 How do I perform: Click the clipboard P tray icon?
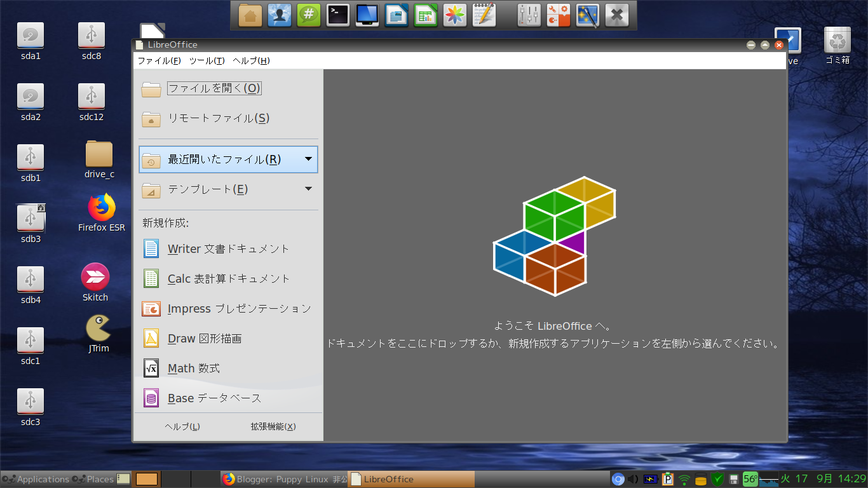(x=668, y=479)
